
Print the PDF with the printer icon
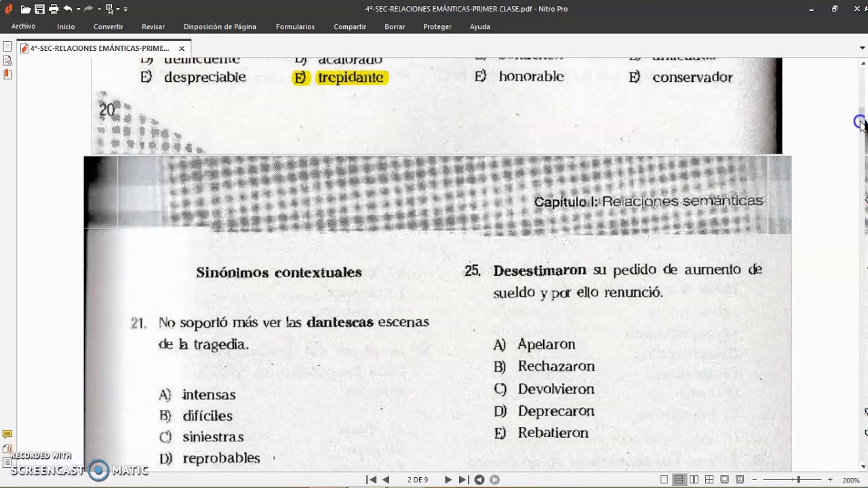tap(54, 9)
